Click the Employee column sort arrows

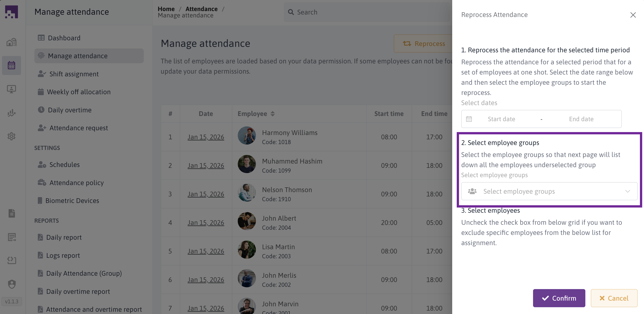(272, 114)
